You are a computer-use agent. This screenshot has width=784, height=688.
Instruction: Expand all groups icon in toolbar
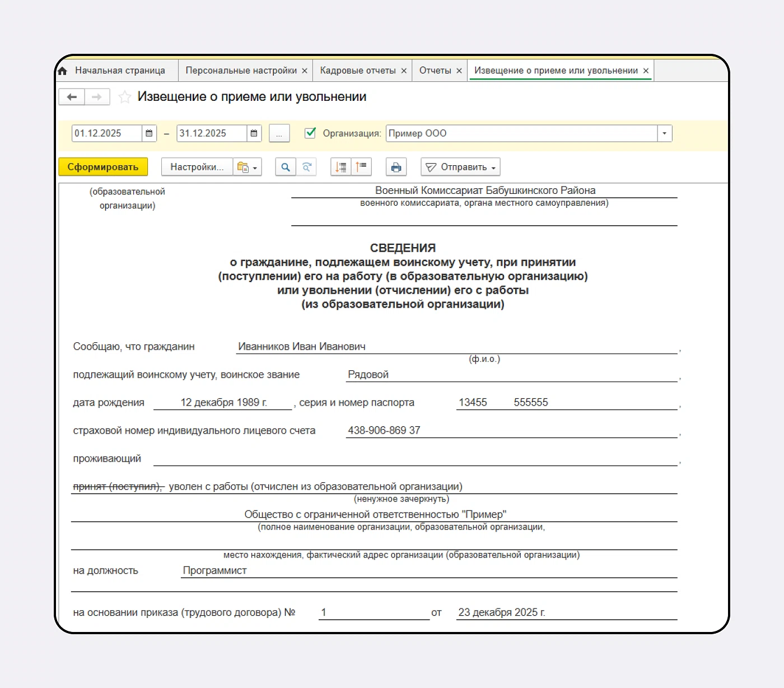pyautogui.click(x=341, y=167)
